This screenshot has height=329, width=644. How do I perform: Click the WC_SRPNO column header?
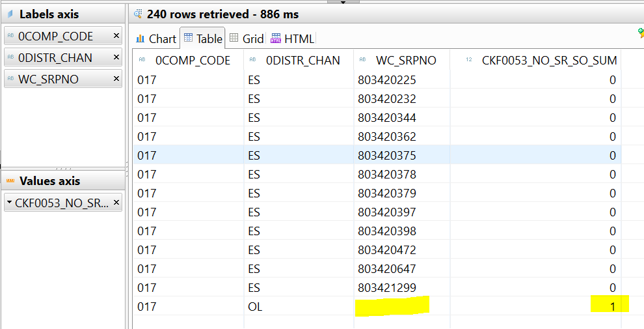tap(406, 61)
